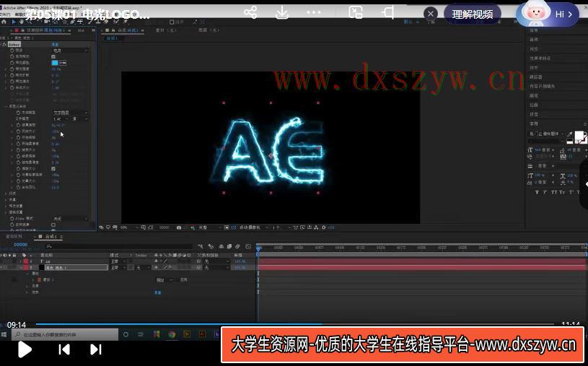Click the picture-in-picture icon in player header
The width and height of the screenshot is (588, 366).
pyautogui.click(x=356, y=12)
